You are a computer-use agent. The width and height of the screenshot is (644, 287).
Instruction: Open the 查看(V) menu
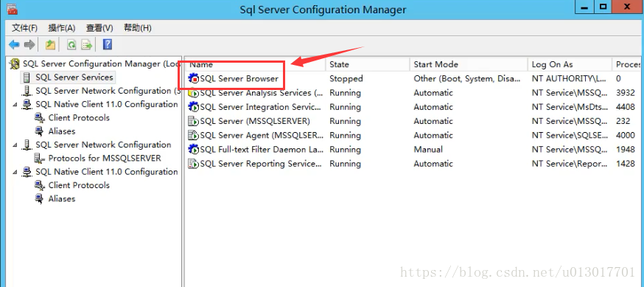coord(99,28)
